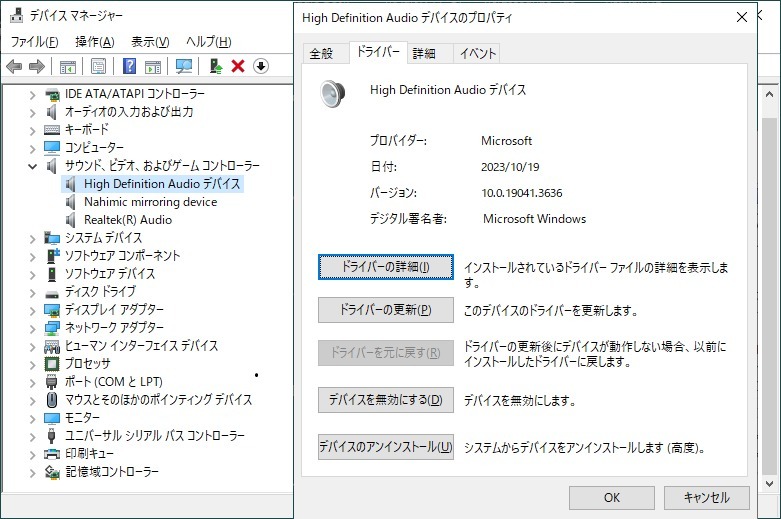Screen dimensions: 781x519
Task: Expand the ソフトウェア コンポーネント node
Action: (x=32, y=257)
